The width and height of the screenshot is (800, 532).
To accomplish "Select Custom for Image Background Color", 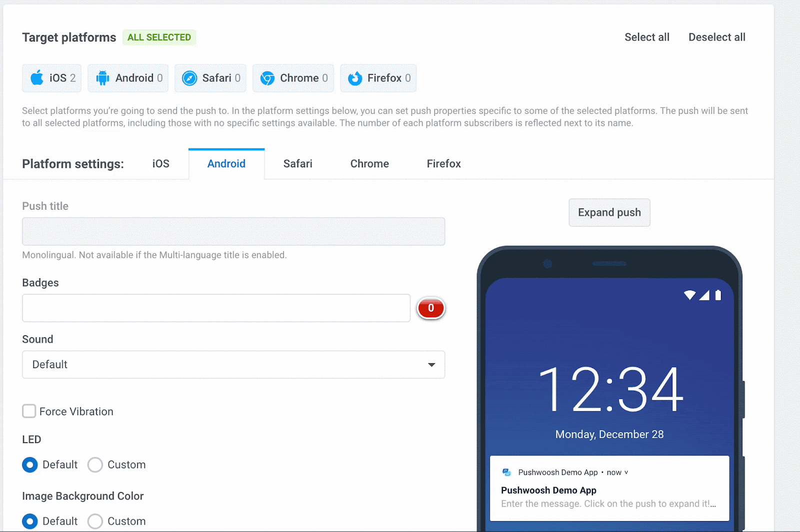I will [95, 521].
